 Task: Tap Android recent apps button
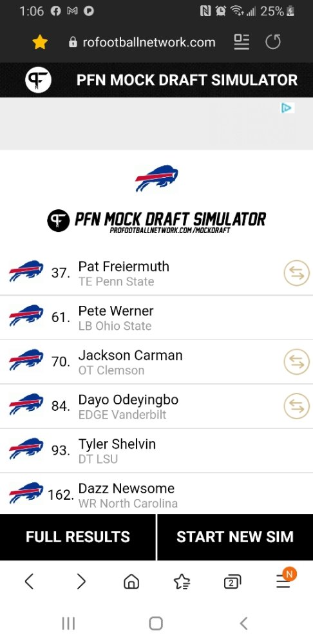tap(68, 623)
